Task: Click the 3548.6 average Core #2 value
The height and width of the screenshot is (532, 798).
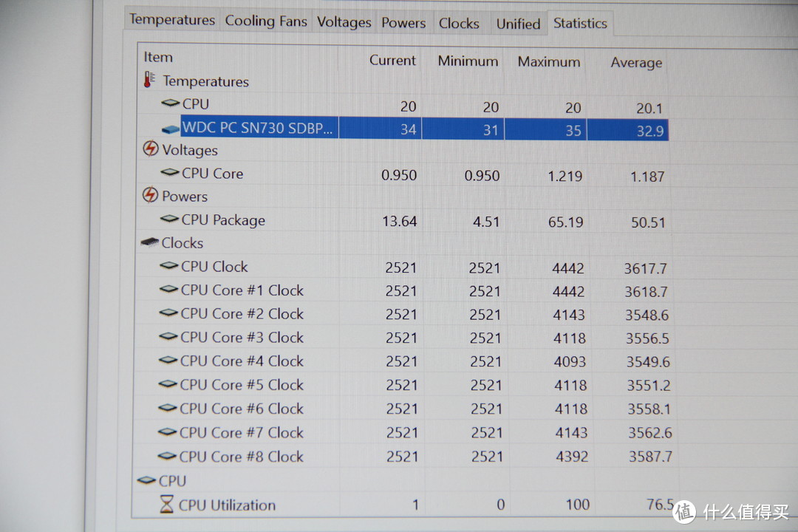Action: click(x=647, y=315)
